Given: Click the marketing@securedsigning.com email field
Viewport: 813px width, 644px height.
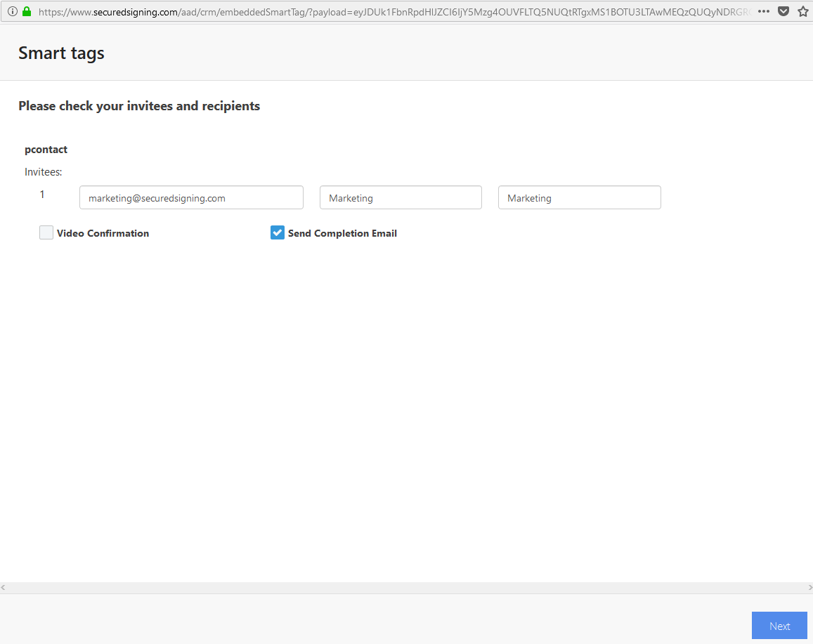Looking at the screenshot, I should (x=191, y=197).
